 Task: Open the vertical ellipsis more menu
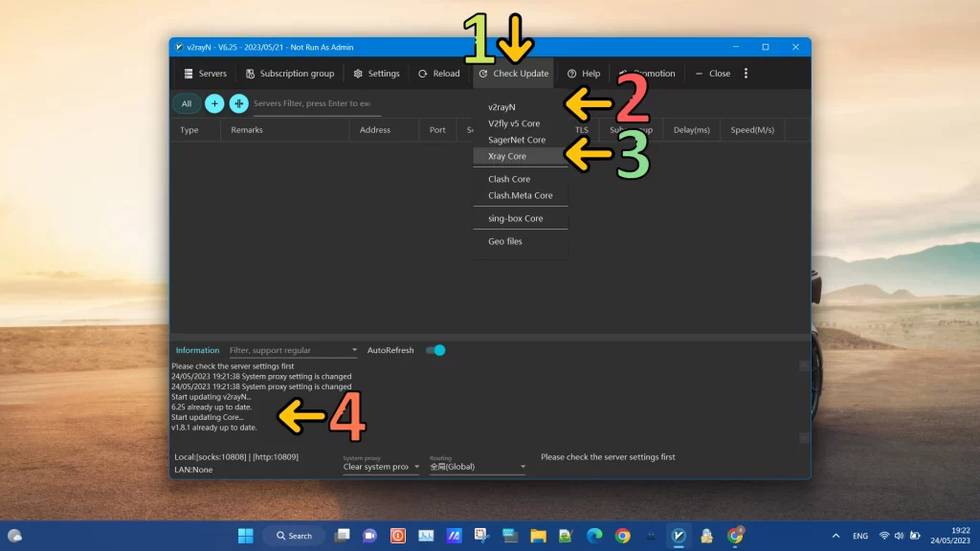point(746,73)
